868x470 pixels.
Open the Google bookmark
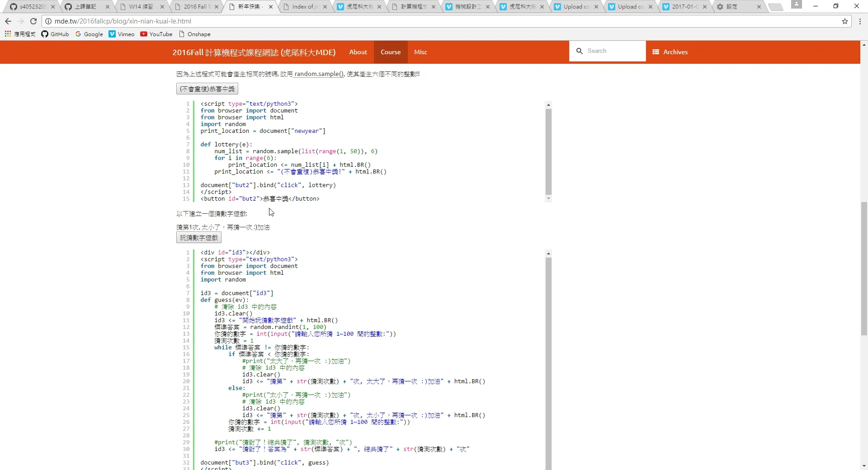click(x=89, y=34)
